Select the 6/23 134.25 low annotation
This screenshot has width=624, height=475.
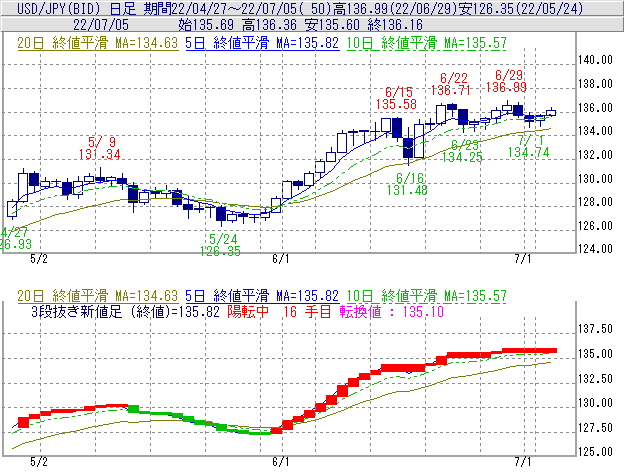point(462,151)
